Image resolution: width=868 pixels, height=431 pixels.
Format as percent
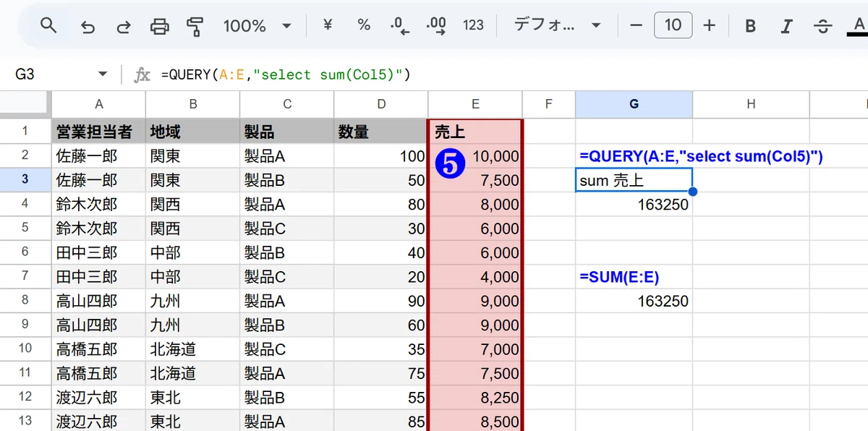(364, 25)
